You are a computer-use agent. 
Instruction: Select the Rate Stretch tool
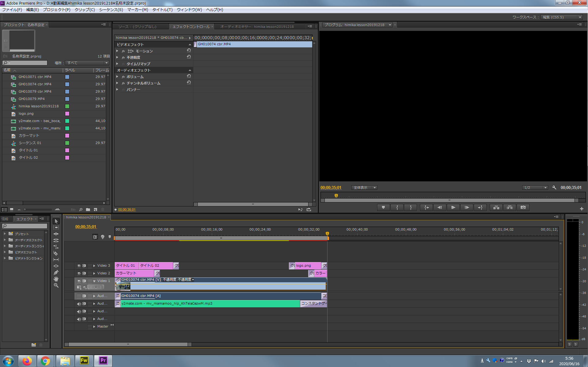(x=56, y=247)
